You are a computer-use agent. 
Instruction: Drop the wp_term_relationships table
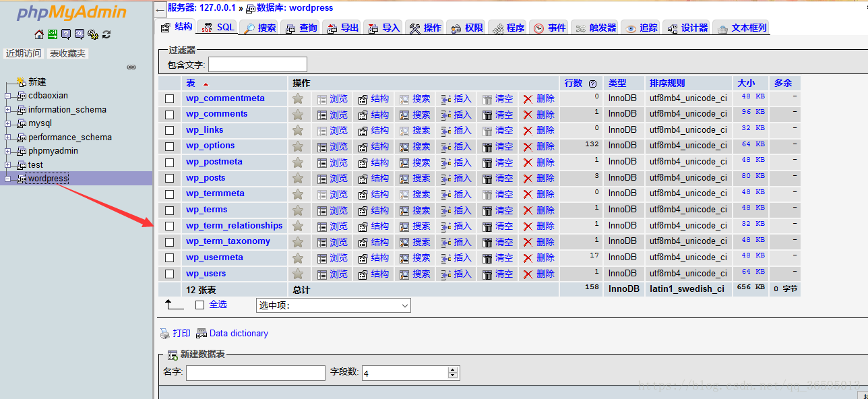click(x=539, y=226)
